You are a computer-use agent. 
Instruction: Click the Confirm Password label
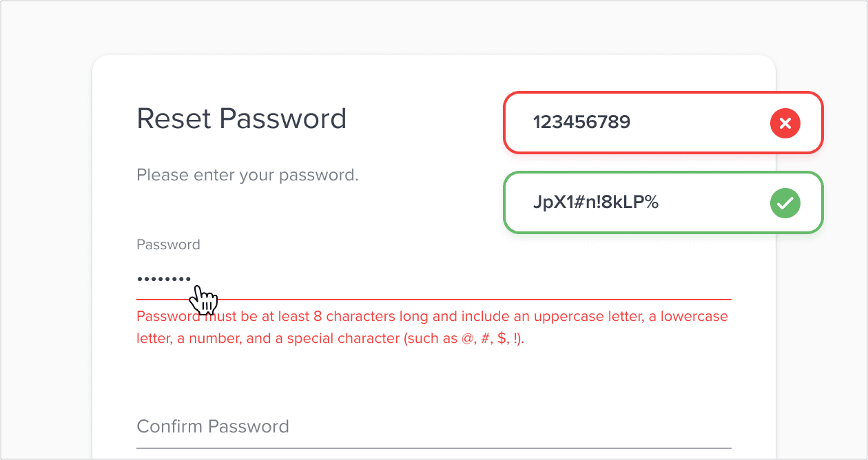point(212,426)
